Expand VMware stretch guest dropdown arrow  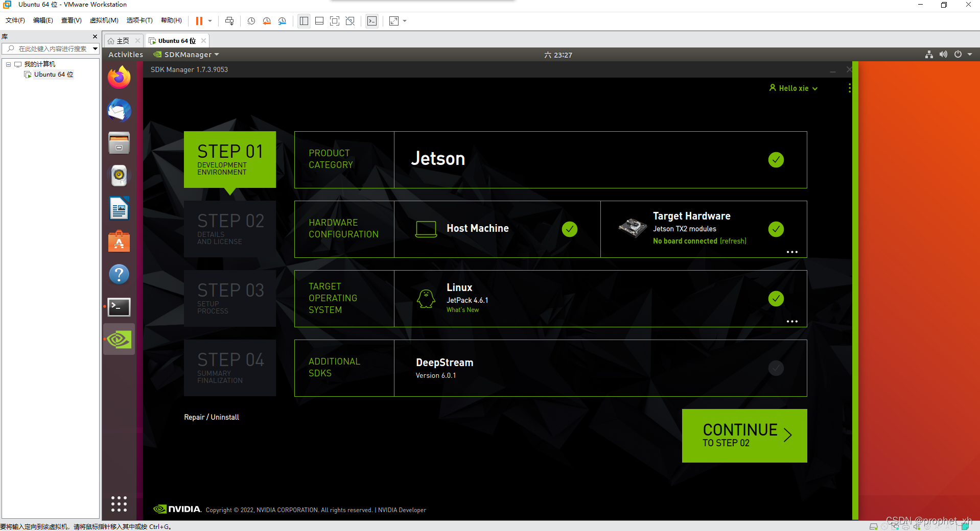(405, 21)
